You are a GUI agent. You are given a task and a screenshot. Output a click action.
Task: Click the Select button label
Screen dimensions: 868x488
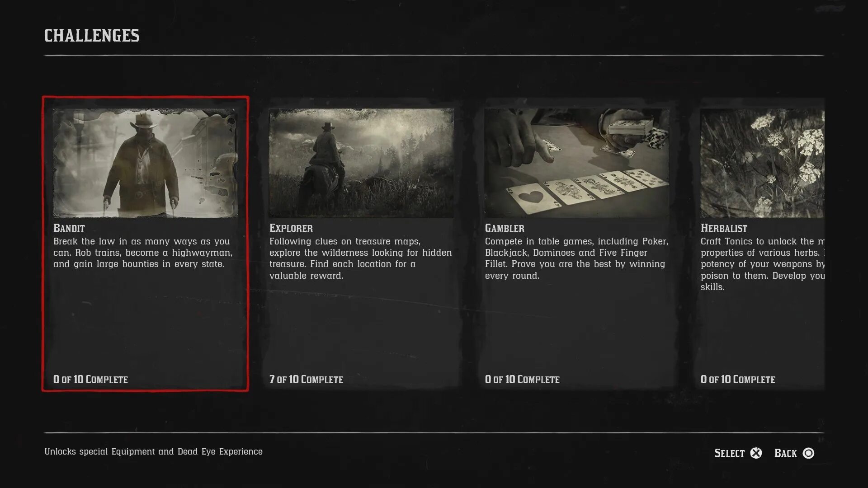(x=729, y=453)
